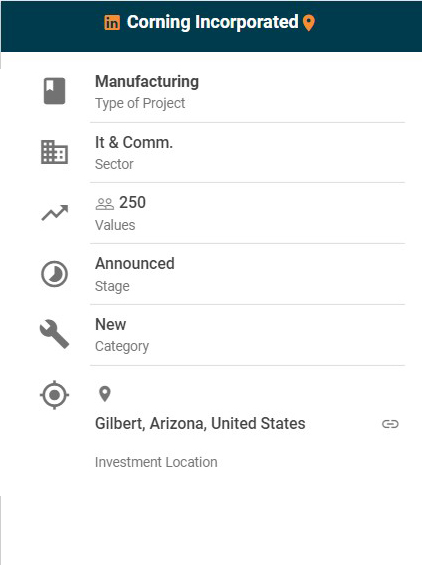Click the Corning Incorporated title
The image size is (422, 565).
(213, 22)
